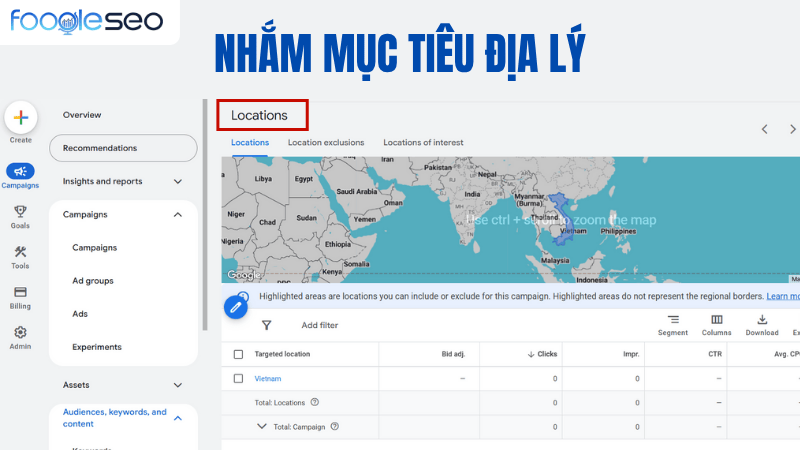This screenshot has width=800, height=450.
Task: Expand the Assets section
Action: point(178,385)
